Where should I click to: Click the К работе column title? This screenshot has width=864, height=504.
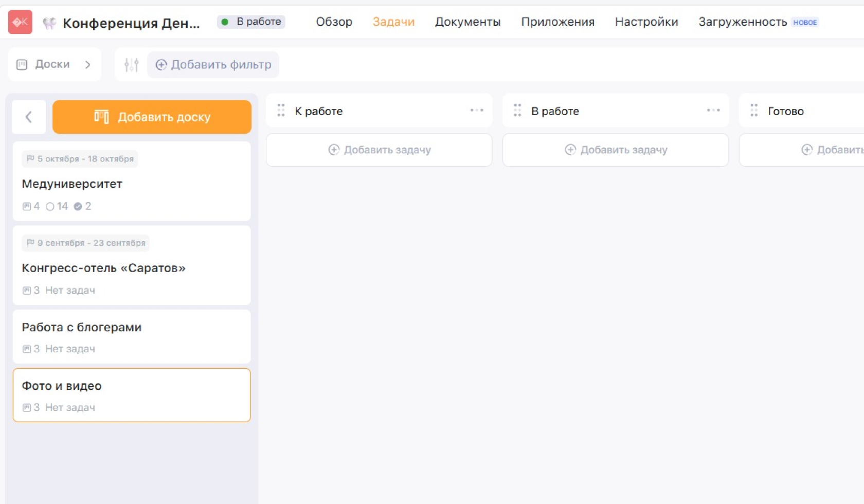point(318,111)
